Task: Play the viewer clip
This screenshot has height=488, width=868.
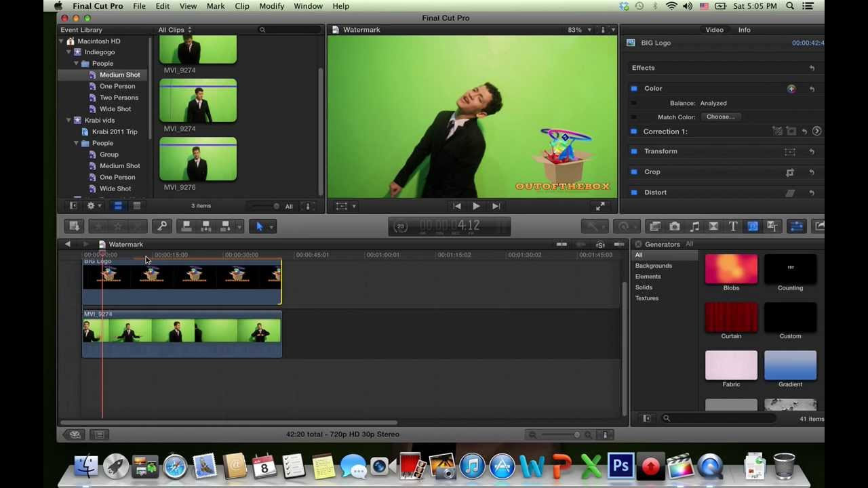Action: [x=476, y=206]
